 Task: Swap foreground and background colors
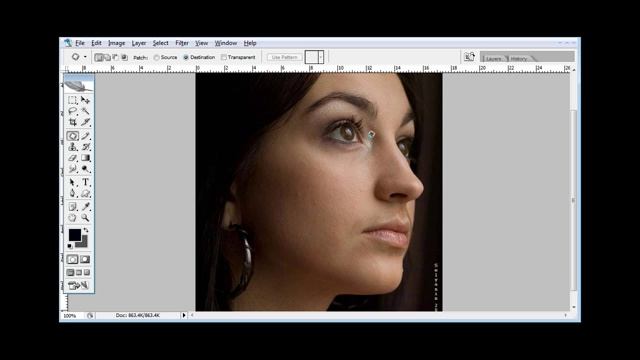pyautogui.click(x=86, y=231)
